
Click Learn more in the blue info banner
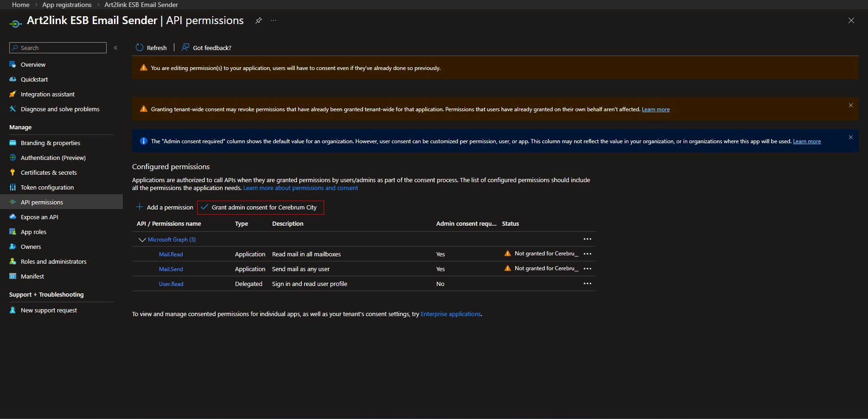[x=807, y=141]
